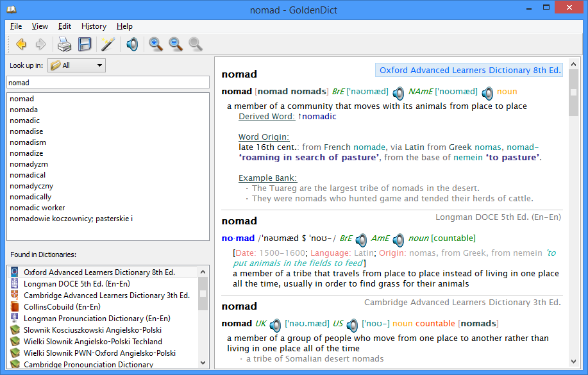Click the Longman DOCE dictionary icon
Viewport: 588px width, 375px height.
[x=15, y=283]
